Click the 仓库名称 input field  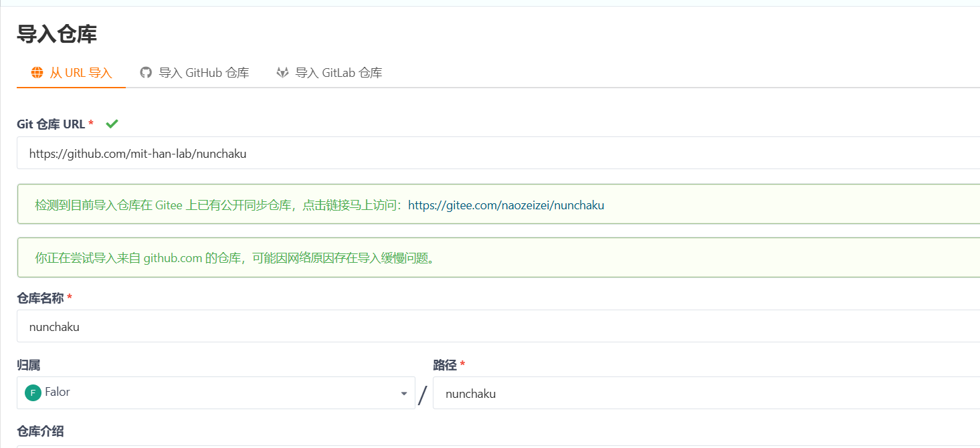[x=498, y=326]
